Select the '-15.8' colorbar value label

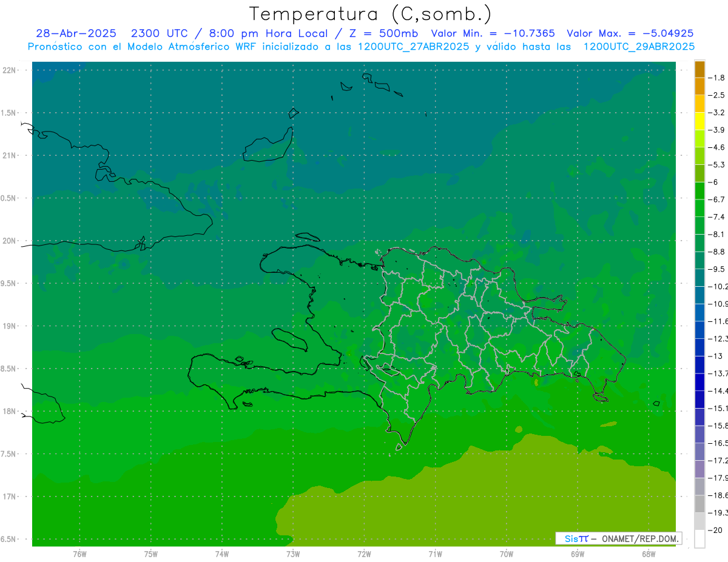coord(719,426)
